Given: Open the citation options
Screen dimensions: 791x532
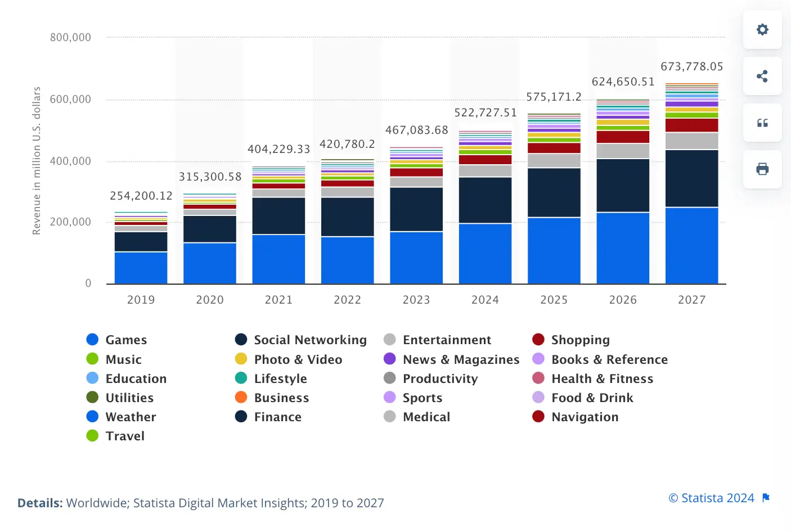Looking at the screenshot, I should 762,123.
